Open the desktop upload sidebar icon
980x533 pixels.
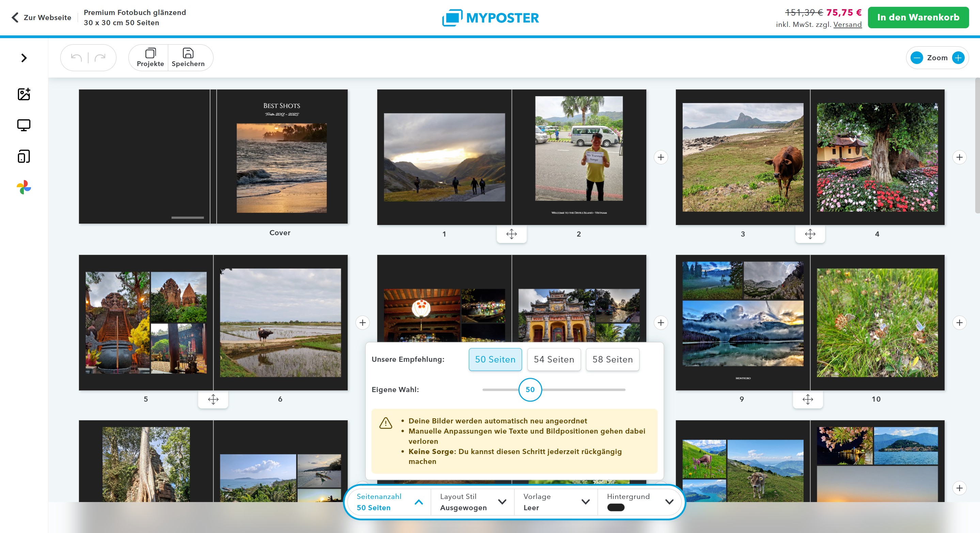click(x=23, y=125)
